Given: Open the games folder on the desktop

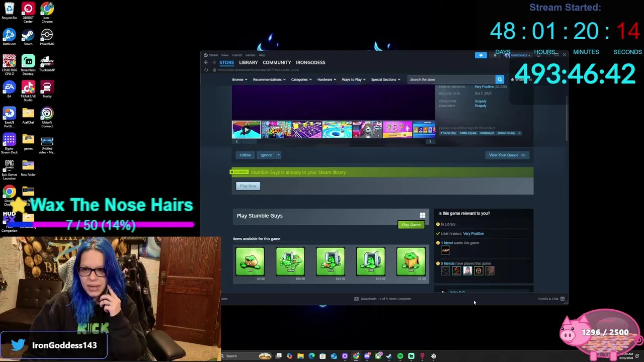Looking at the screenshot, I should click(28, 142).
